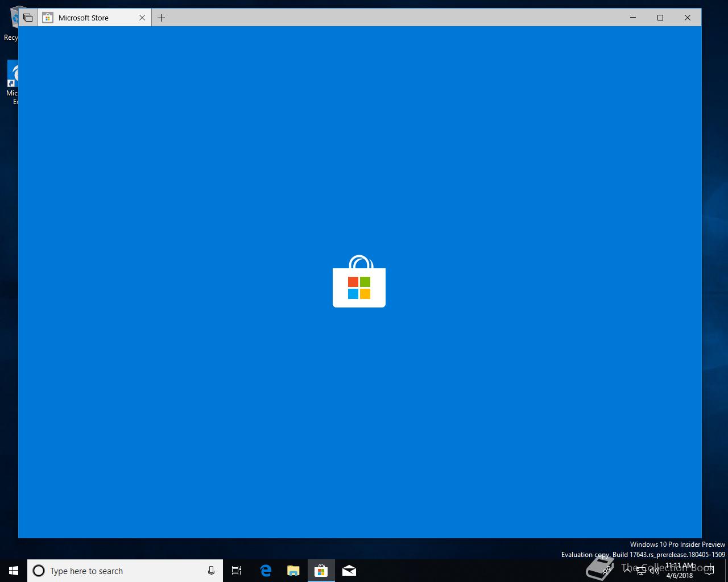Add a new tab with plus button
The height and width of the screenshot is (582, 728).
(x=162, y=18)
